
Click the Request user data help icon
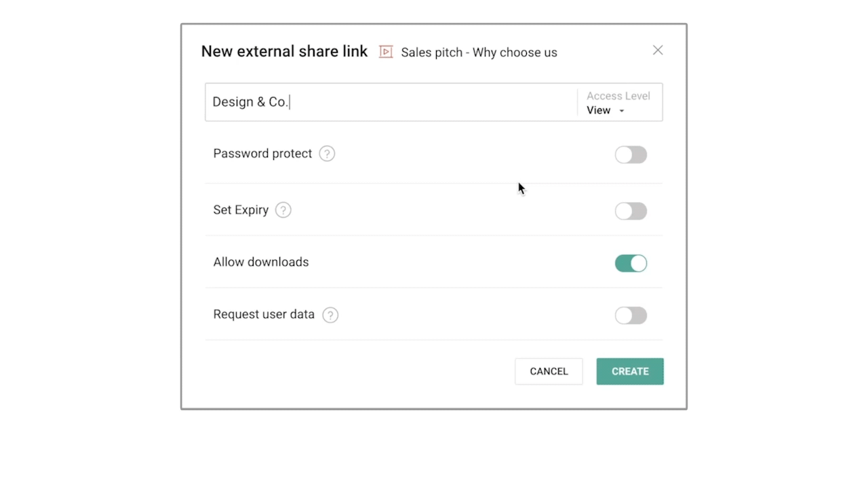pyautogui.click(x=330, y=315)
